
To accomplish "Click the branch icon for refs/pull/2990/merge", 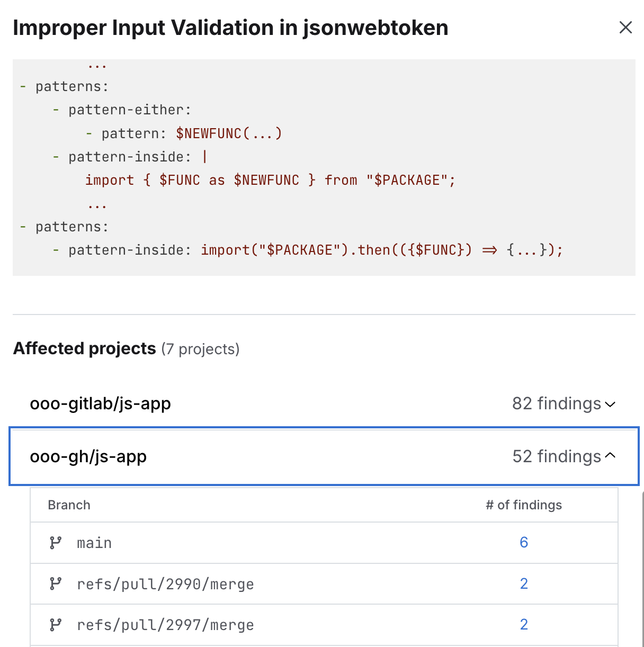I will tap(56, 583).
